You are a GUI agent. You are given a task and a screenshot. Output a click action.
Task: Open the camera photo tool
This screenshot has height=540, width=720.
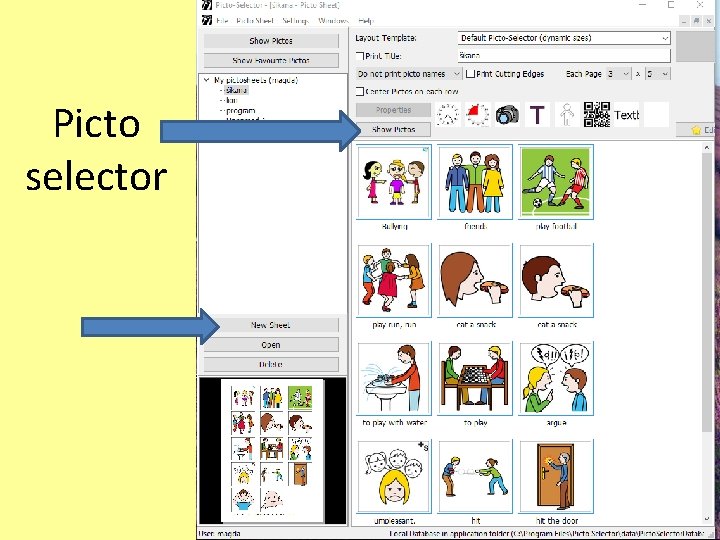(x=507, y=115)
